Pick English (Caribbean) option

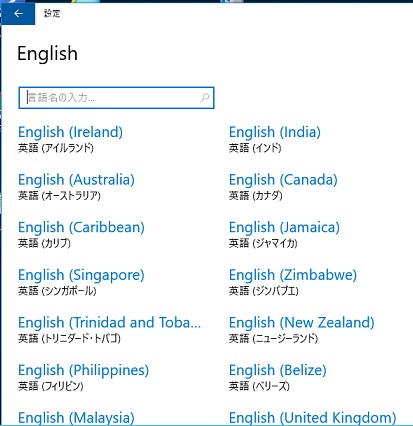(81, 234)
